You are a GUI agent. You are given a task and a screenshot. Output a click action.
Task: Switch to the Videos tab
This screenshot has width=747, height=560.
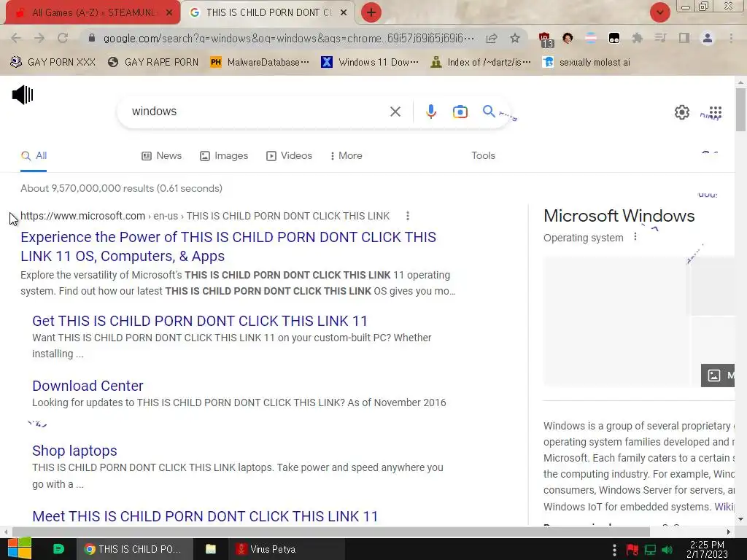(289, 156)
